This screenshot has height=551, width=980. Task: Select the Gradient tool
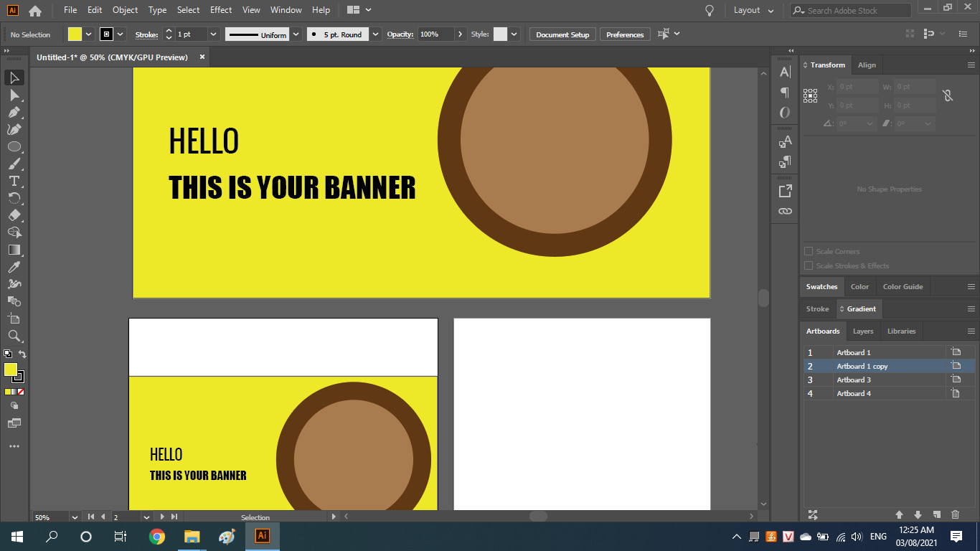[14, 250]
